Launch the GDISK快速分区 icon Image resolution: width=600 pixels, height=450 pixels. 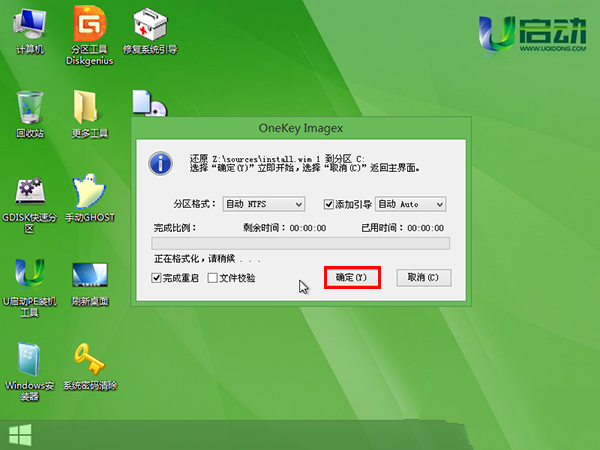pyautogui.click(x=29, y=192)
